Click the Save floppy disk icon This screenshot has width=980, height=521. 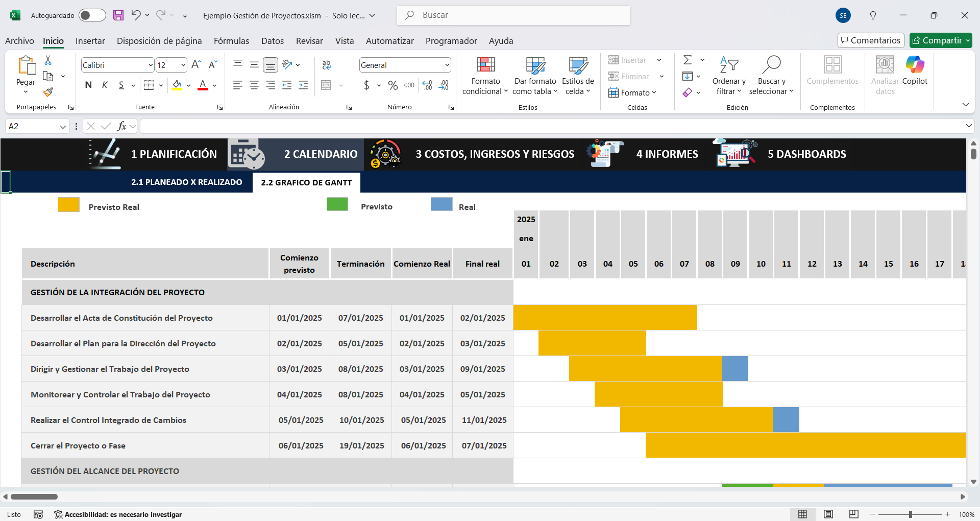click(x=118, y=15)
